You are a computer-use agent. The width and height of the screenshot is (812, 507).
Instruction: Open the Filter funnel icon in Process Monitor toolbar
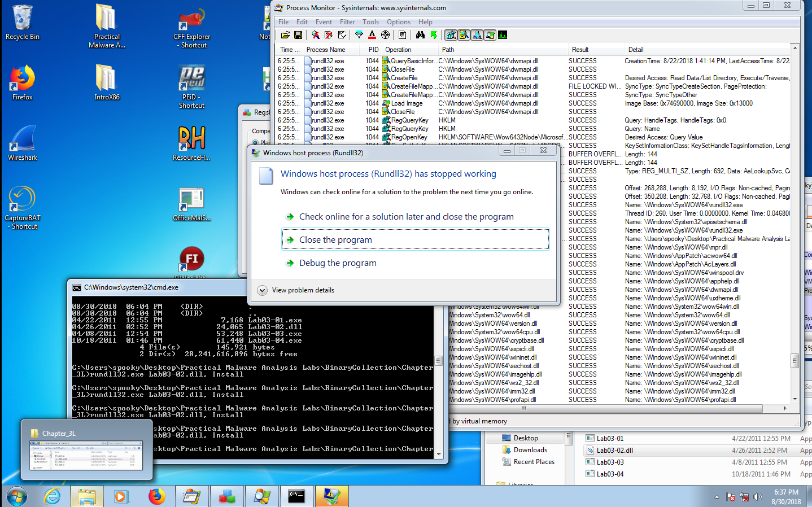click(359, 35)
